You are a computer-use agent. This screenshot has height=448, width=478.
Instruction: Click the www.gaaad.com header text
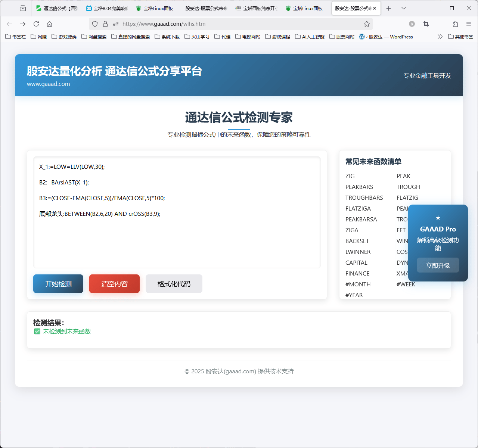(x=49, y=84)
